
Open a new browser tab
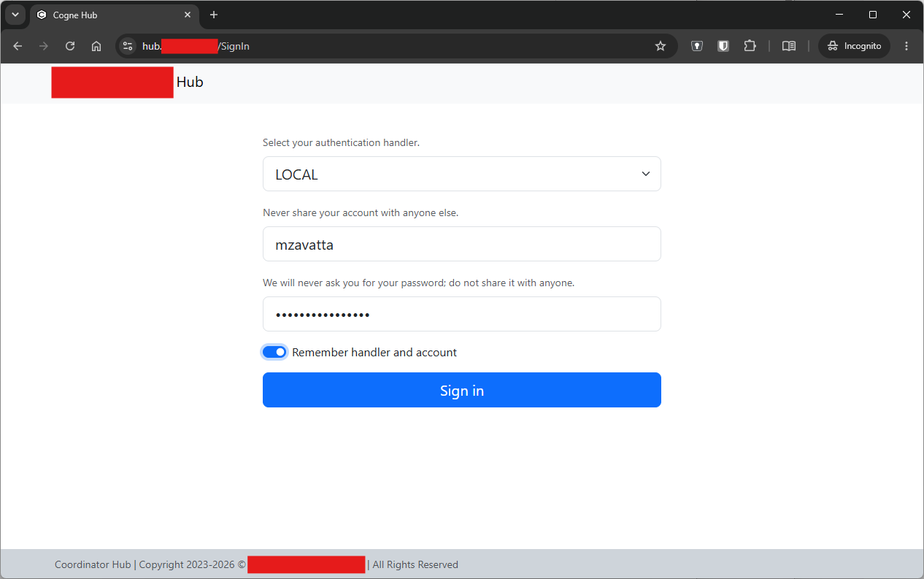coord(214,15)
